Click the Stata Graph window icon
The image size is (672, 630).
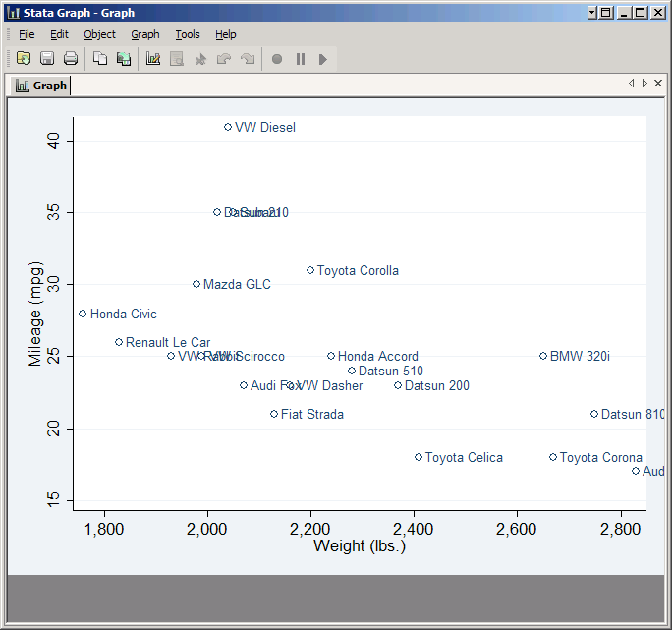click(x=14, y=13)
